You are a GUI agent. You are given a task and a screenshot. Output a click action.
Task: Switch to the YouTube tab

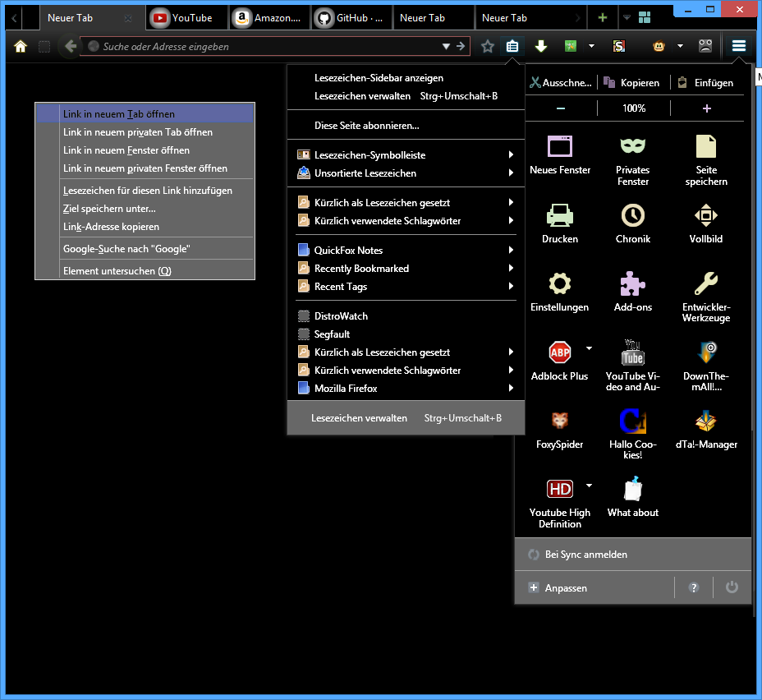187,18
